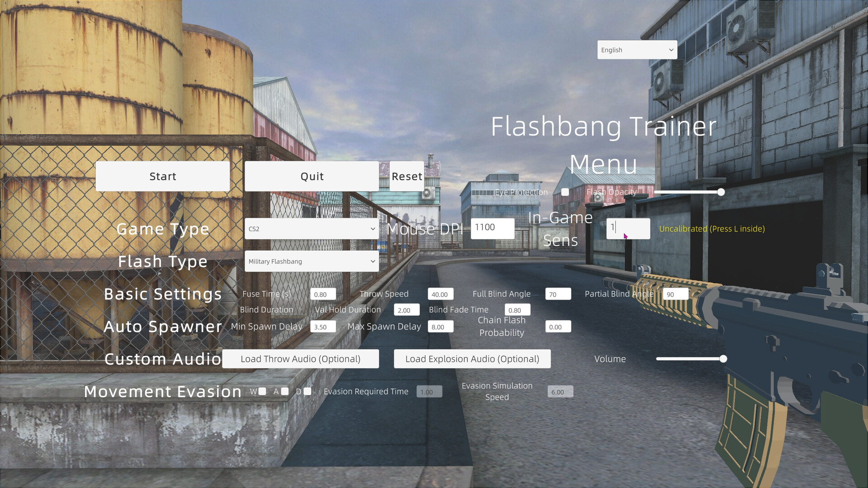Edit the Full Blind Angle value 70
Screen dimensions: 868x488
pyautogui.click(x=558, y=294)
